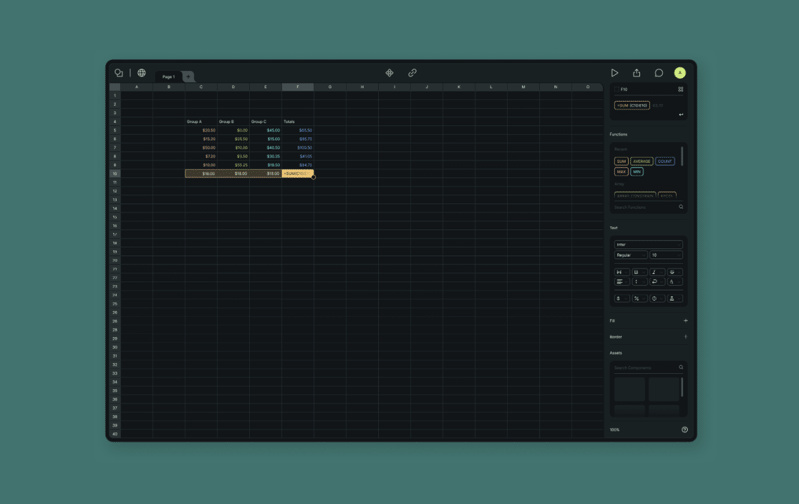Viewport: 799px width, 504px height.
Task: Click the Search Components magnifier icon
Action: (681, 367)
